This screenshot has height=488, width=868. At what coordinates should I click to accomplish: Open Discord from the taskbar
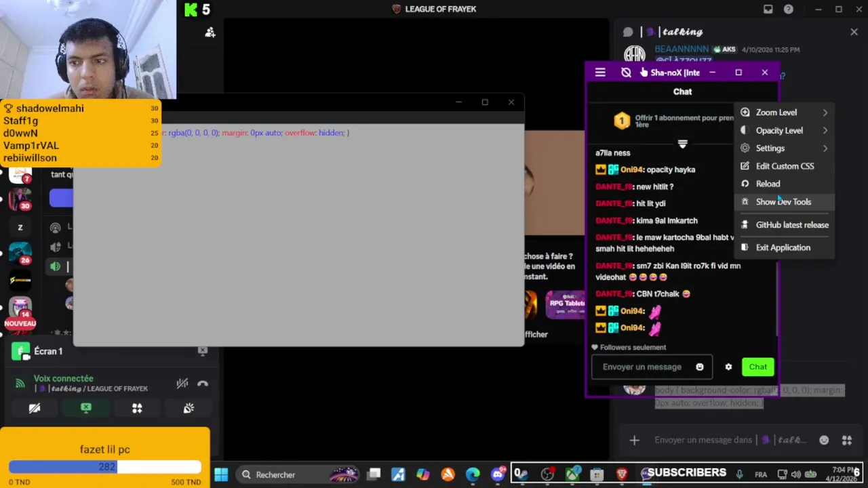[498, 474]
